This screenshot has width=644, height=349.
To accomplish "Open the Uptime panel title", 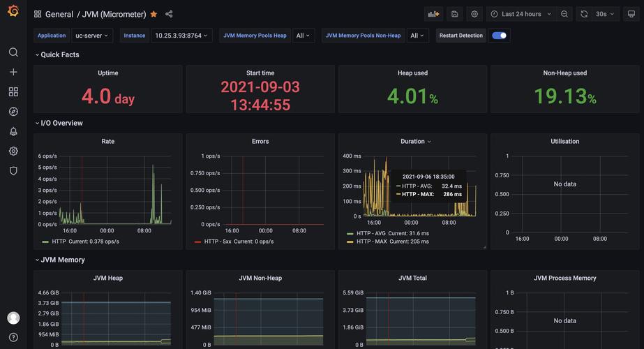I will tap(107, 73).
